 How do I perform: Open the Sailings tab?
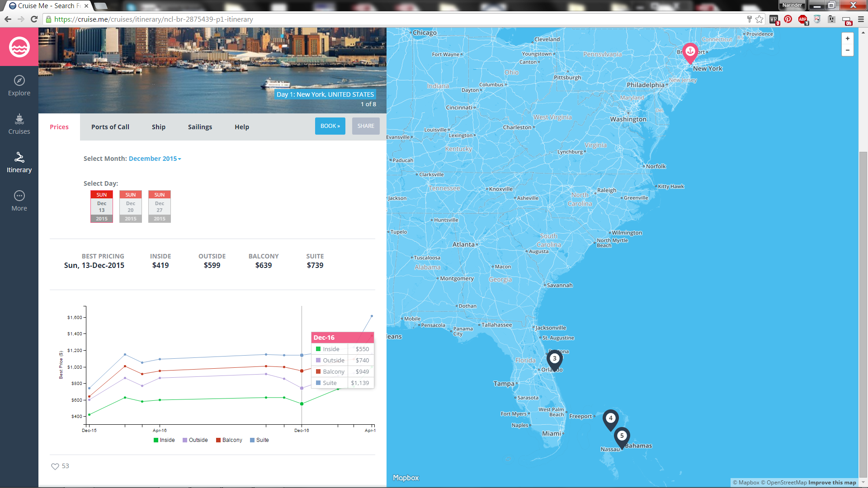tap(200, 127)
